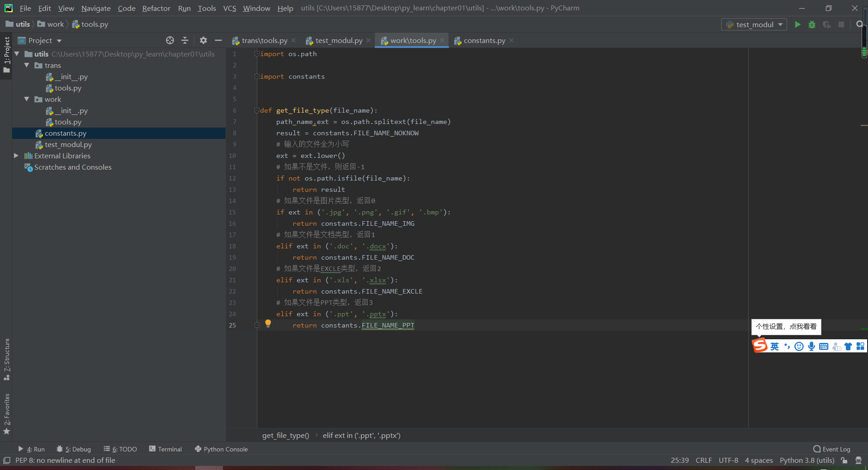Click the locate current file target icon
This screenshot has width=868, height=470.
(170, 40)
